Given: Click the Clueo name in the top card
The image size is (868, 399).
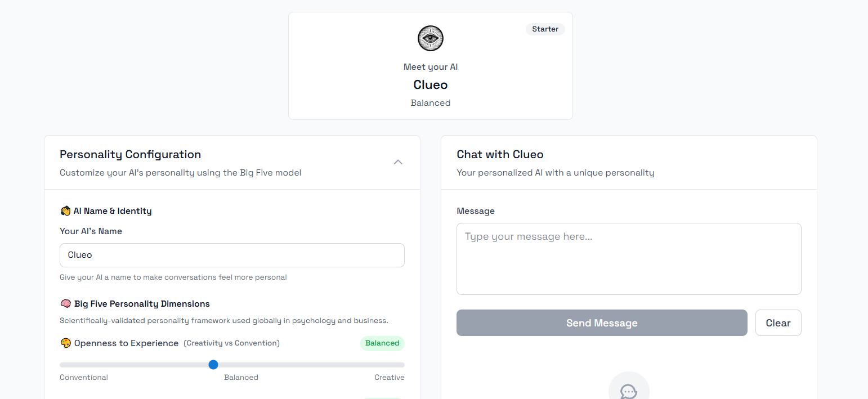Looking at the screenshot, I should click(431, 85).
